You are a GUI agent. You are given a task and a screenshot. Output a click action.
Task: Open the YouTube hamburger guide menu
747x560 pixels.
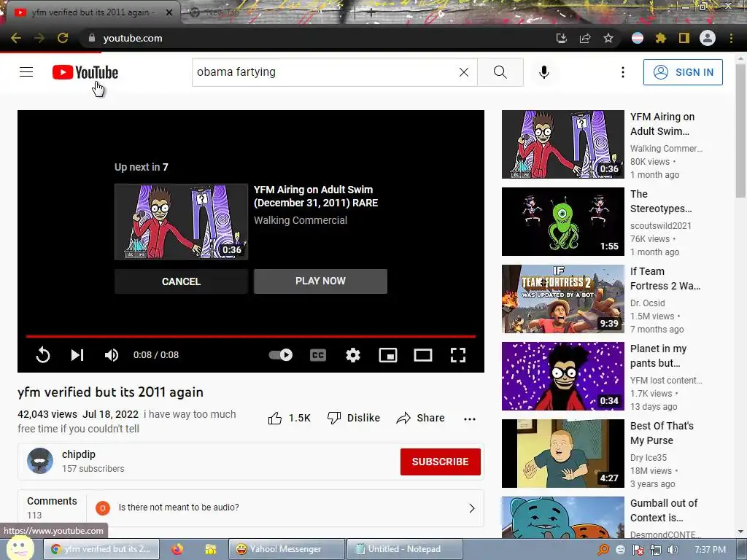click(x=26, y=72)
